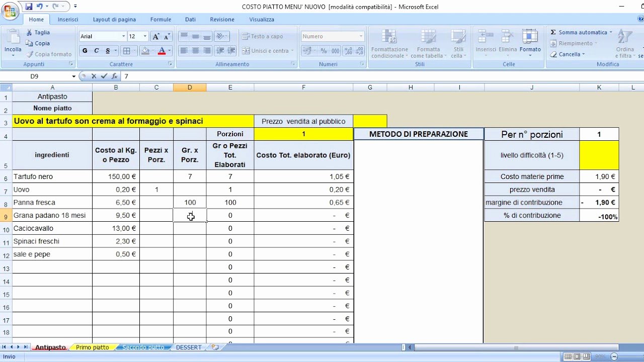Image resolution: width=644 pixels, height=362 pixels.
Task: Align text to the middle vertically
Action: click(x=195, y=36)
